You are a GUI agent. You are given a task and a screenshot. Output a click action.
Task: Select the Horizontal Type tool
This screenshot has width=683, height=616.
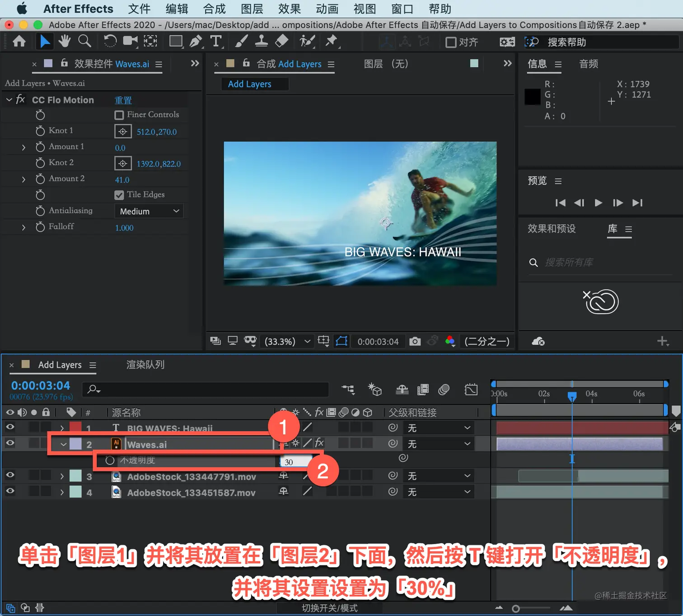pyautogui.click(x=216, y=42)
